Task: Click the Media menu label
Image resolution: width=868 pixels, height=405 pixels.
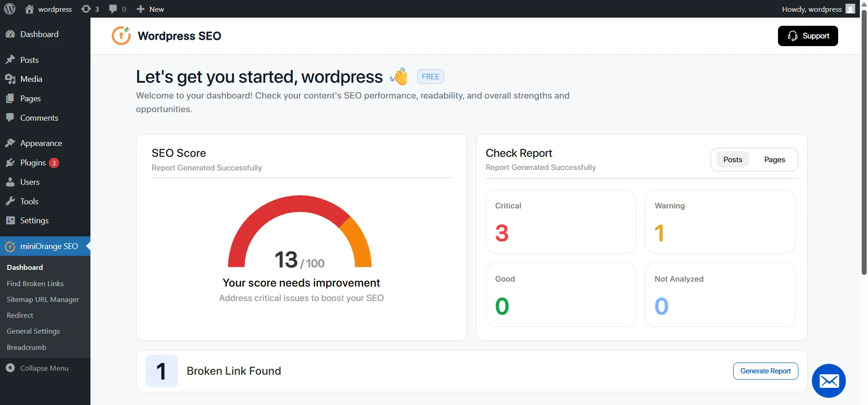Action: 31,79
